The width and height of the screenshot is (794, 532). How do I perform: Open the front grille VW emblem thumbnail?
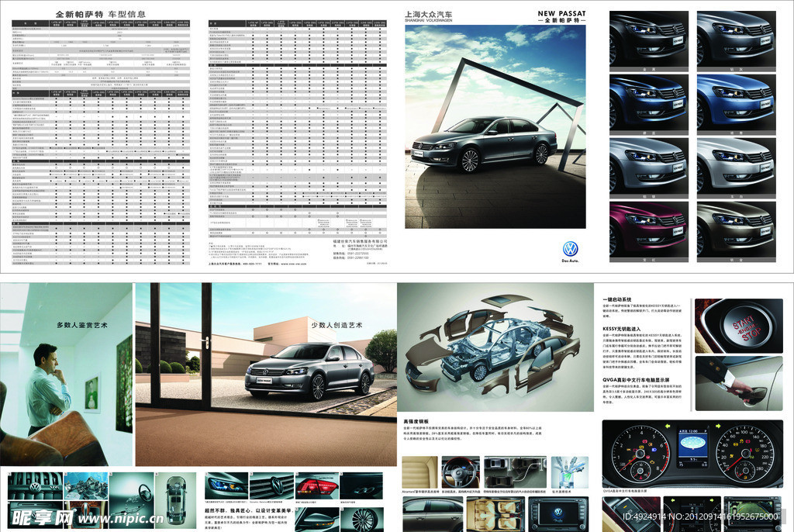point(271,486)
